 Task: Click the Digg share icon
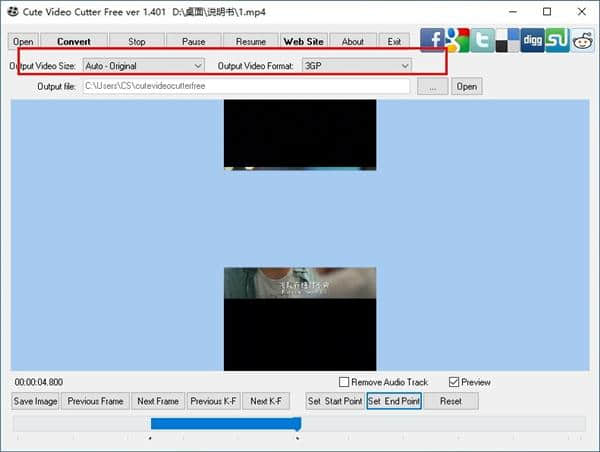coord(532,39)
